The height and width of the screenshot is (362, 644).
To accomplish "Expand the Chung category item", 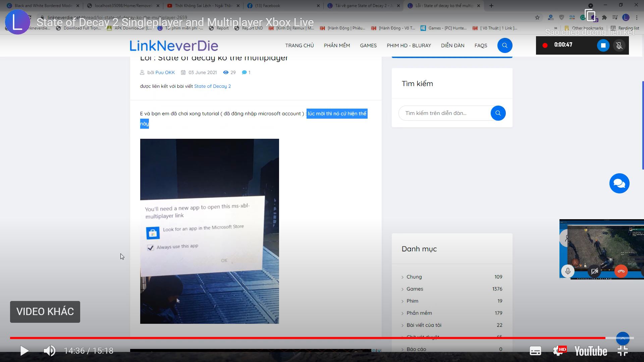I will (x=414, y=277).
